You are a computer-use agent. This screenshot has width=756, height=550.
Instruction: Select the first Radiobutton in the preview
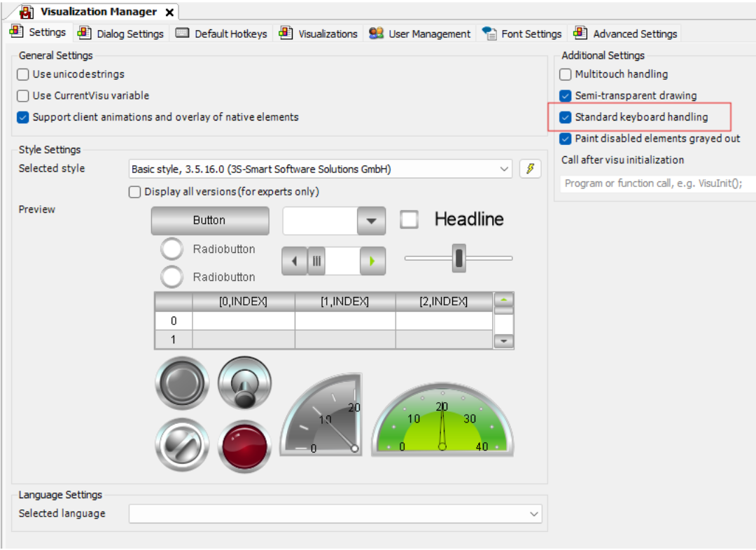point(171,249)
